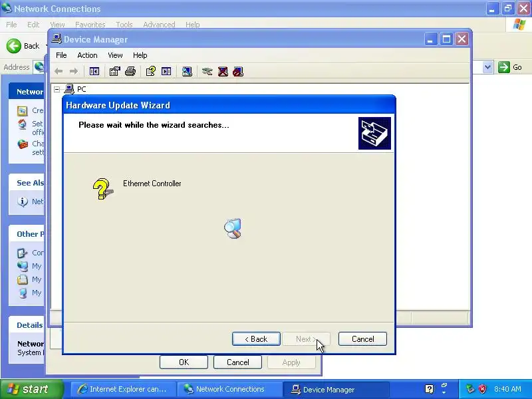The width and height of the screenshot is (532, 399).
Task: Open the Action menu in Device Manager
Action: click(87, 55)
